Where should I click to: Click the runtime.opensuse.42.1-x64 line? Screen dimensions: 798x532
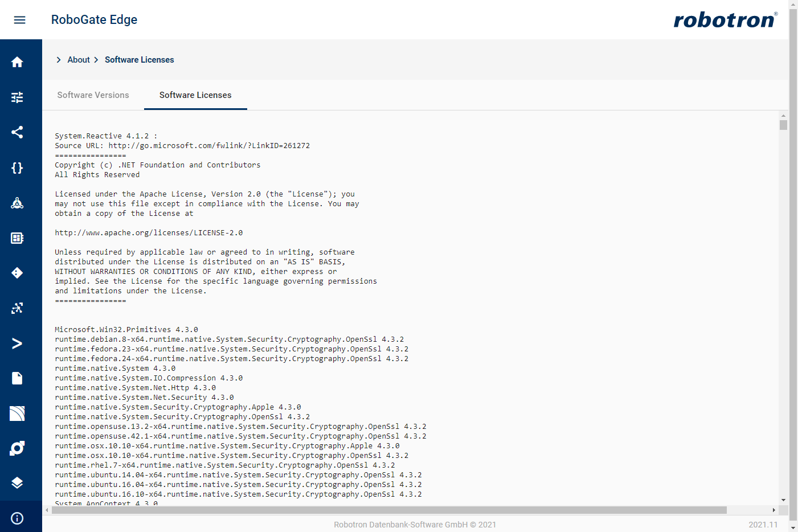tap(240, 436)
